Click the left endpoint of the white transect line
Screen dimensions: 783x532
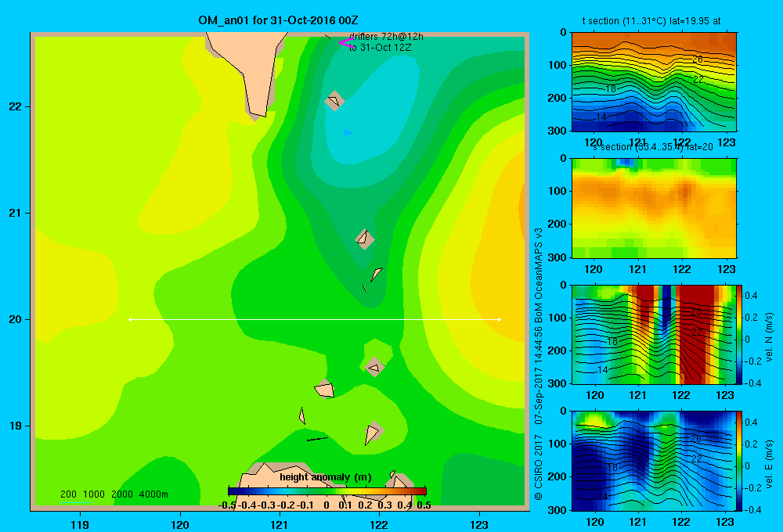point(130,319)
